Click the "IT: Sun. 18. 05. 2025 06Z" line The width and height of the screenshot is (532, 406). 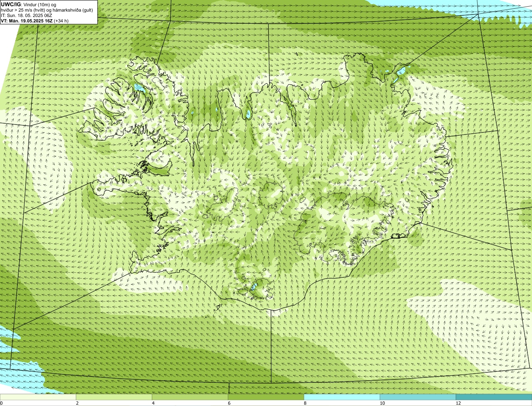27,15
